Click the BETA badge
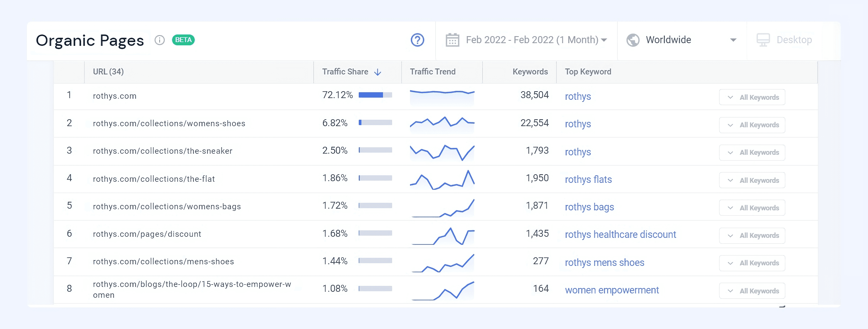 [x=183, y=40]
